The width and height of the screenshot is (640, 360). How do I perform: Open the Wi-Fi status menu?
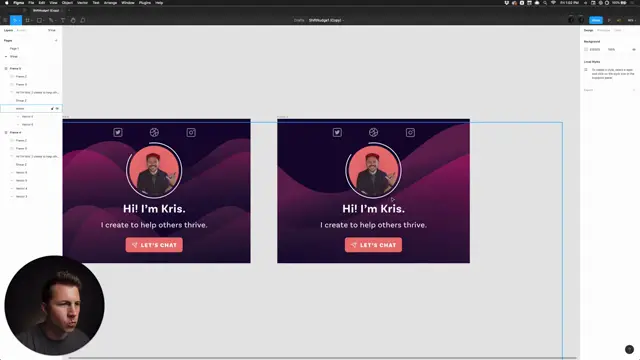(x=553, y=3)
